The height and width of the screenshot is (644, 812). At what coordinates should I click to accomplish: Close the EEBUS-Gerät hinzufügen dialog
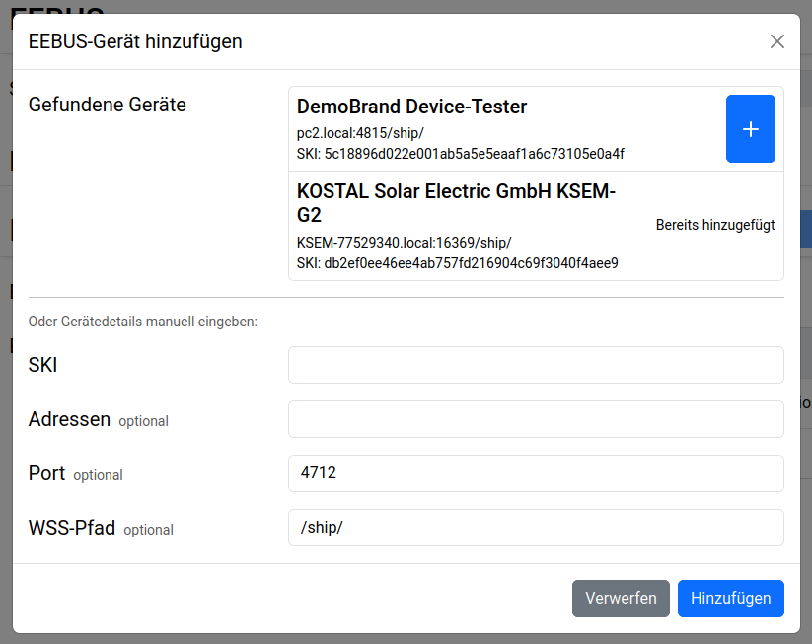[777, 41]
